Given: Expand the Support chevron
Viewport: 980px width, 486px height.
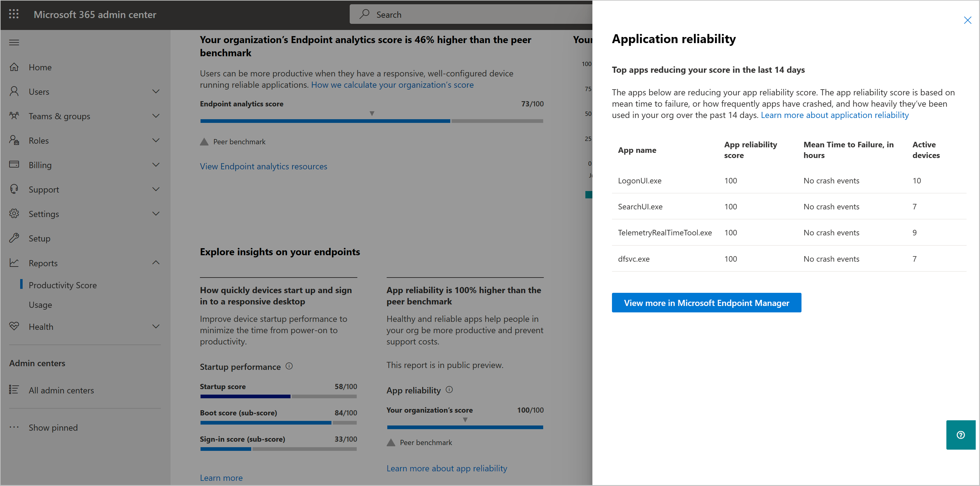Looking at the screenshot, I should (x=156, y=189).
